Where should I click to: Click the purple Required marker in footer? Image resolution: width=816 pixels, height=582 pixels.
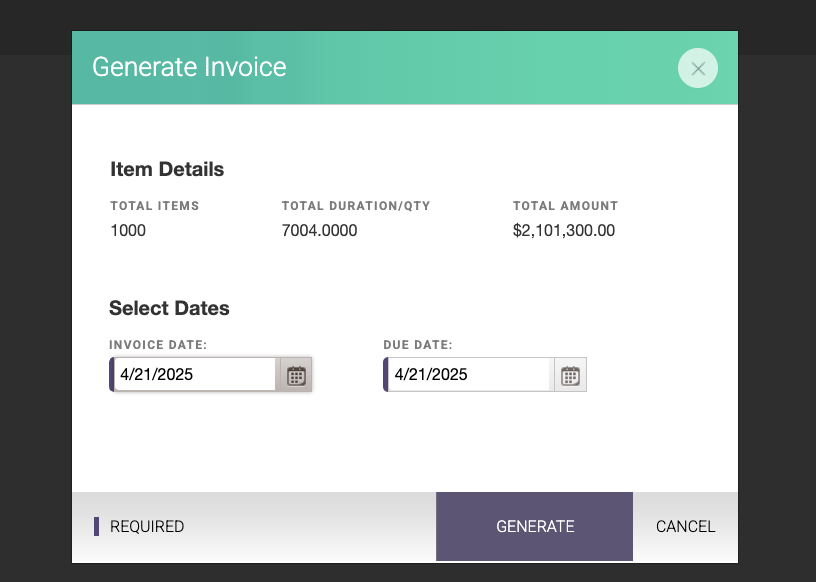point(96,526)
